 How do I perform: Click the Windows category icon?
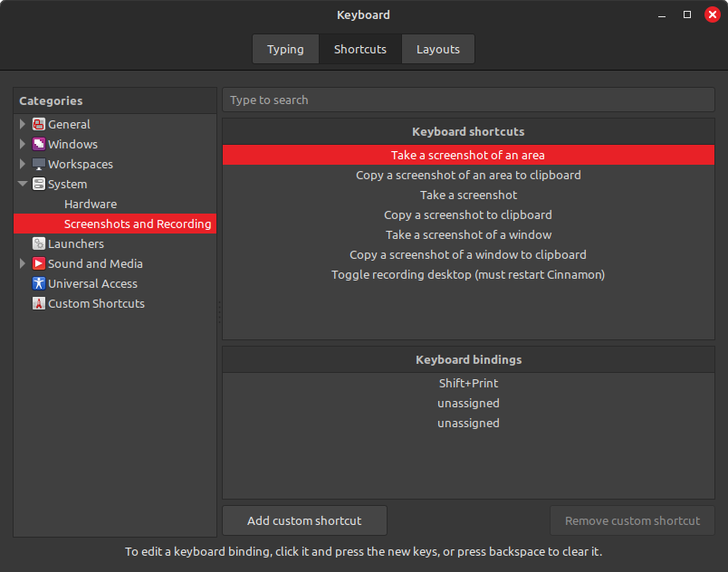(39, 145)
